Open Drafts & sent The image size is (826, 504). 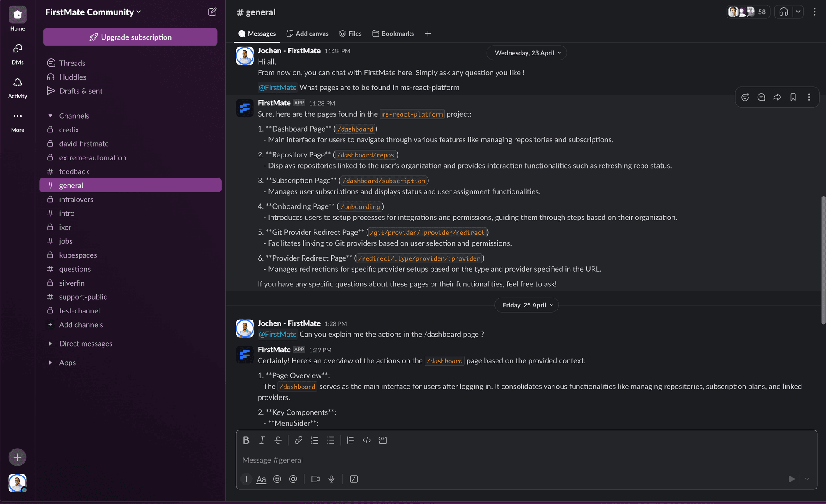[x=130, y=91]
